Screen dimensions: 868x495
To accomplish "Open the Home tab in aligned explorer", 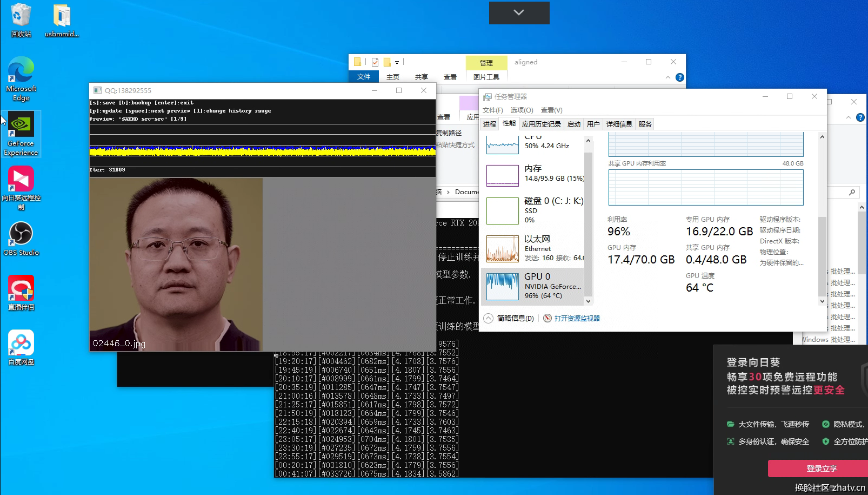I will coord(393,77).
